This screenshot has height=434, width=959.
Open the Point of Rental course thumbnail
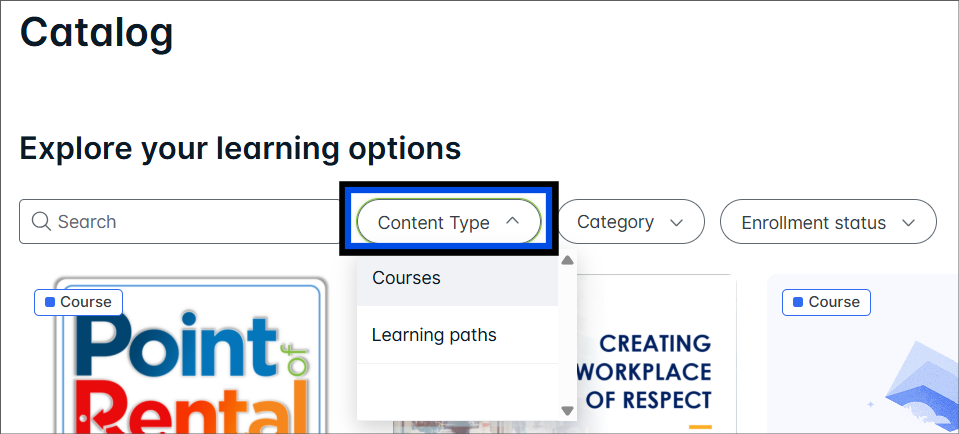(190, 370)
